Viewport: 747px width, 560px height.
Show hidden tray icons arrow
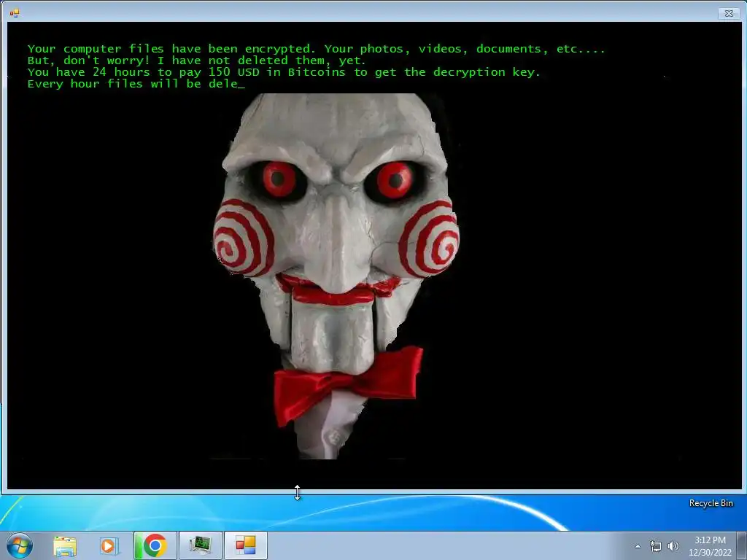click(638, 546)
